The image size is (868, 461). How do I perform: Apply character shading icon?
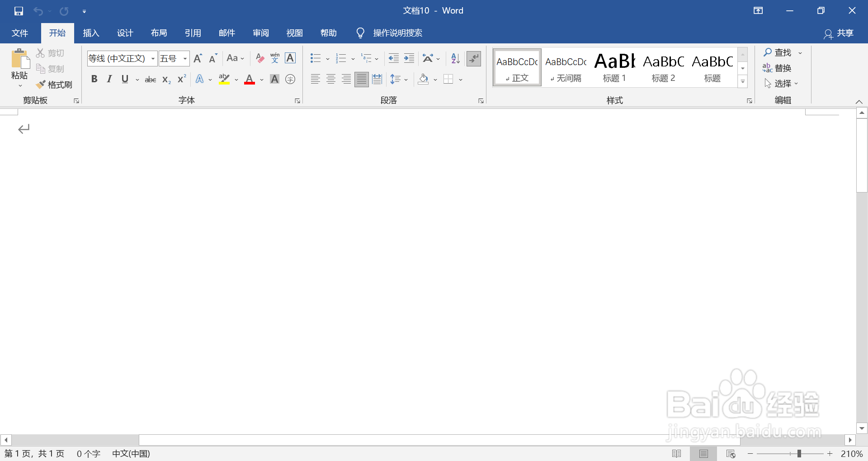click(x=274, y=80)
